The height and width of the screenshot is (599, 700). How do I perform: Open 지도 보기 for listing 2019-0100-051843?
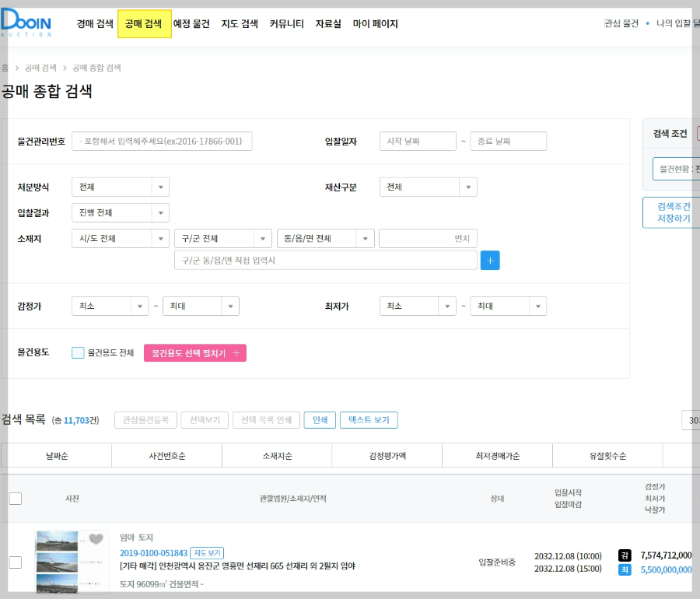(208, 552)
